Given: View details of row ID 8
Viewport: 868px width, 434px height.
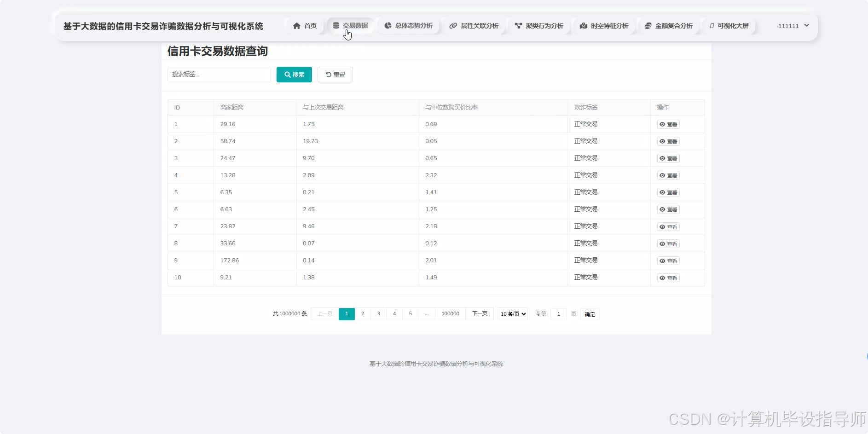Looking at the screenshot, I should (668, 244).
